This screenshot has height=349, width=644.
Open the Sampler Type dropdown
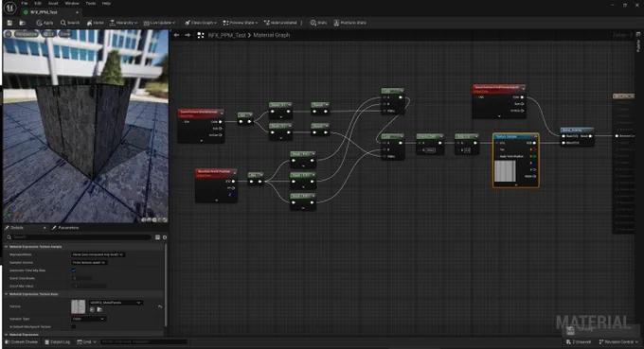(89, 319)
